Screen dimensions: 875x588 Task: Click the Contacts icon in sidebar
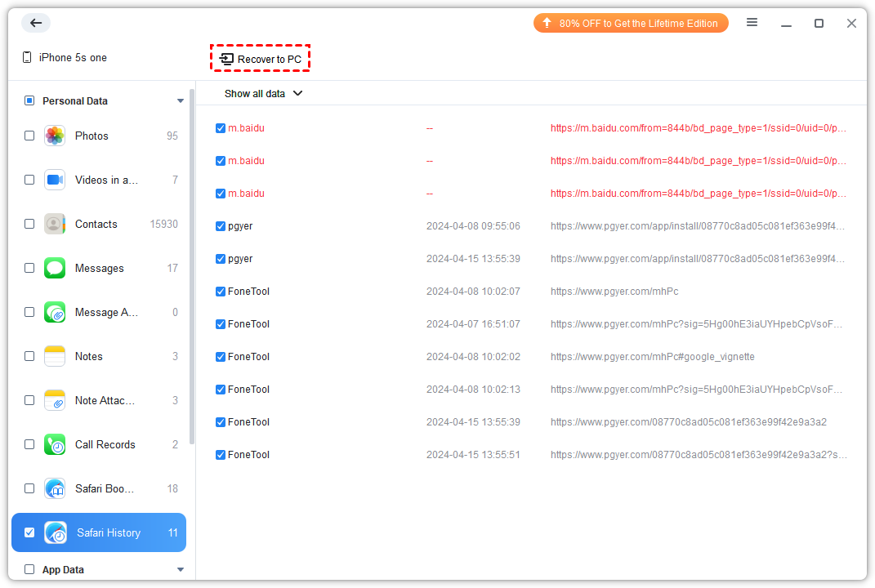tap(55, 225)
